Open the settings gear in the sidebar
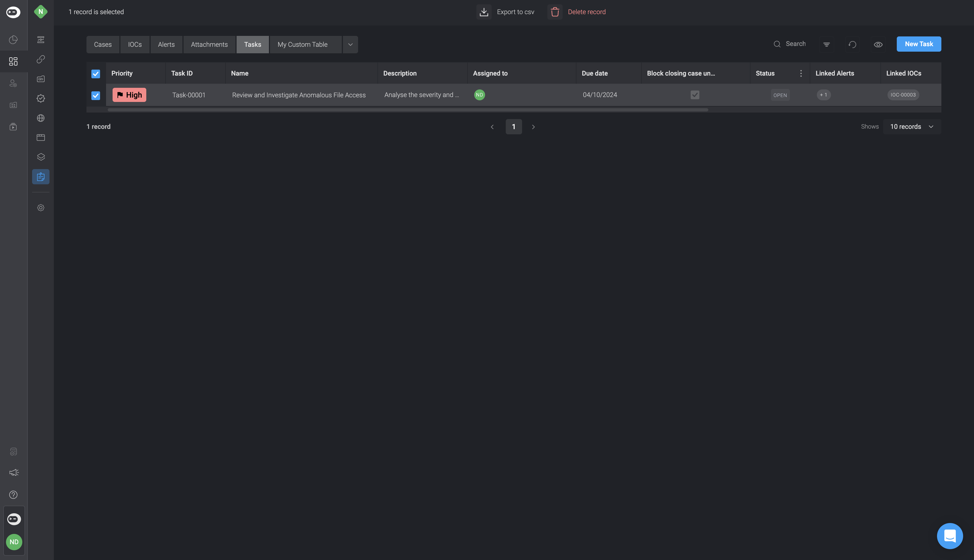Image resolution: width=974 pixels, height=560 pixels. [x=41, y=208]
